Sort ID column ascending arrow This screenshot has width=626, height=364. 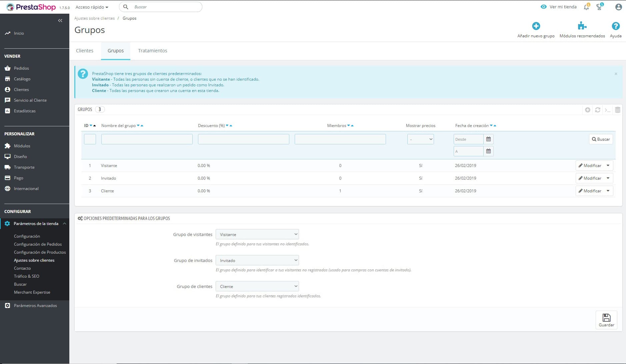(x=95, y=126)
